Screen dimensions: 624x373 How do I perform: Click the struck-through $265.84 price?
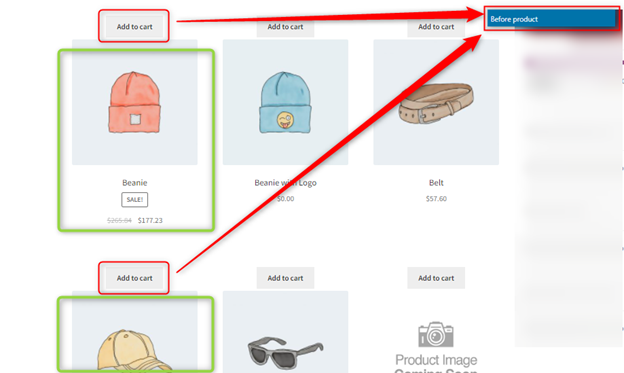(119, 220)
